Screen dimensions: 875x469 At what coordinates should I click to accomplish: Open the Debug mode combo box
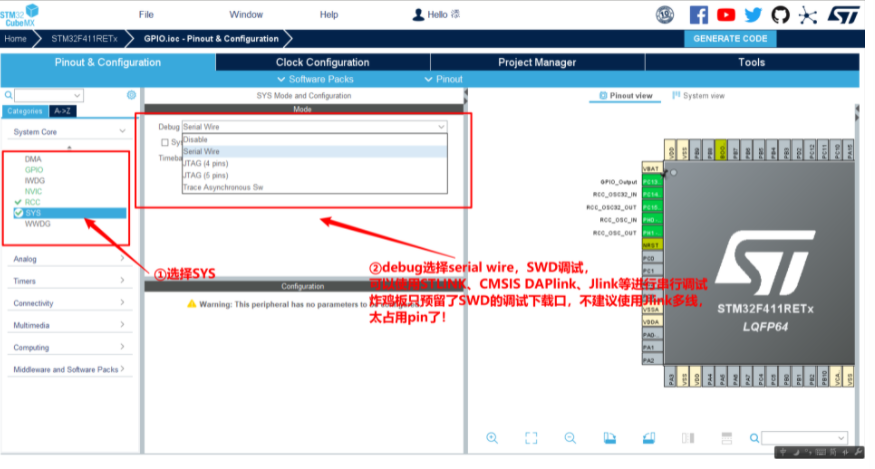pos(314,127)
